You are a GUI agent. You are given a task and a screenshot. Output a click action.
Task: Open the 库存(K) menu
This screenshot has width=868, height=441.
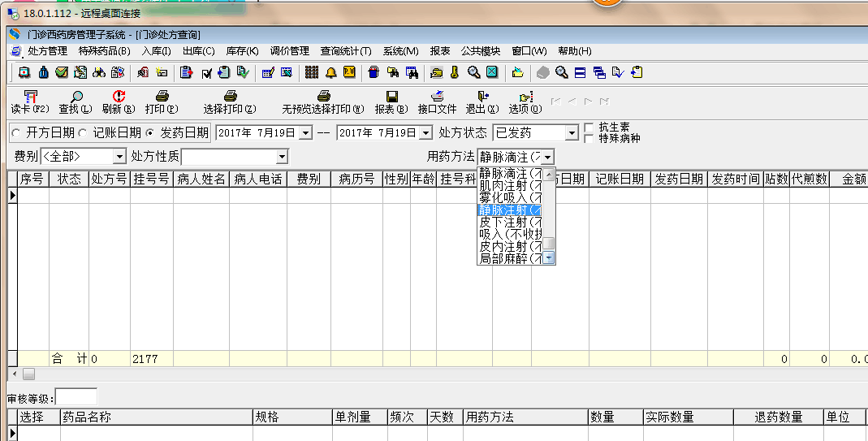coord(243,51)
